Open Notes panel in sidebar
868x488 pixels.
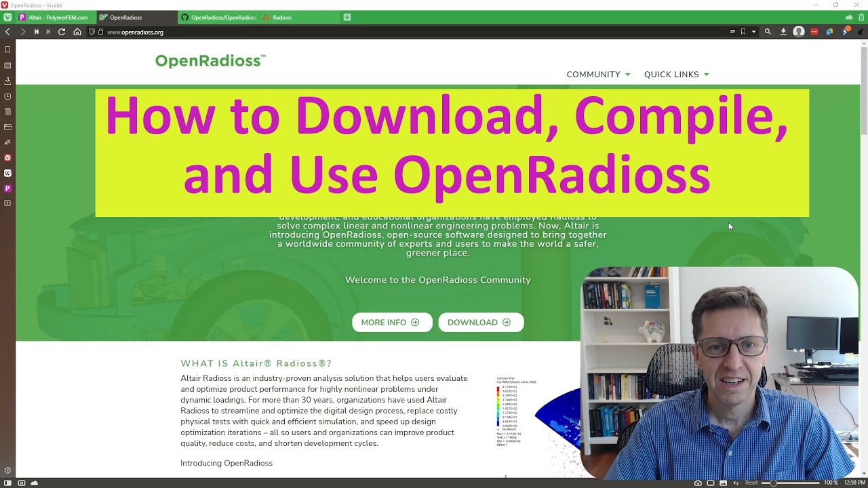[7, 112]
